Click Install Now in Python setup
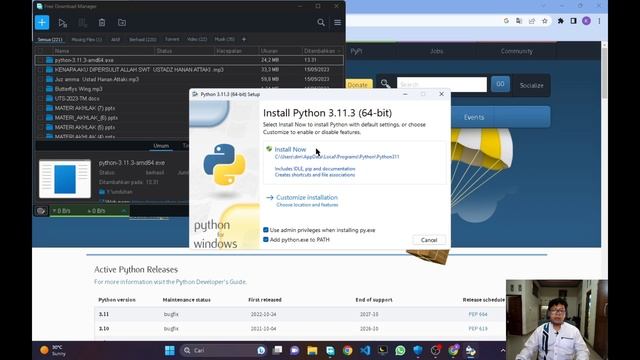The height and width of the screenshot is (360, 640). pyautogui.click(x=290, y=149)
